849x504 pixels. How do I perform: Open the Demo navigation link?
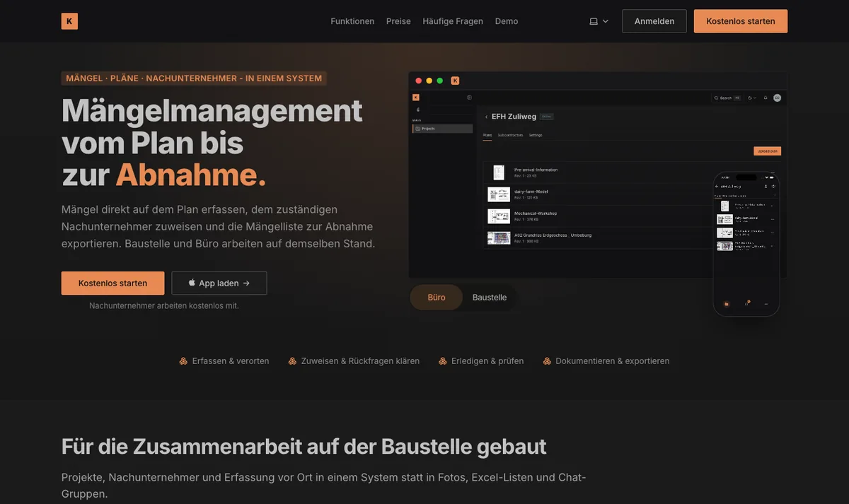pos(507,21)
